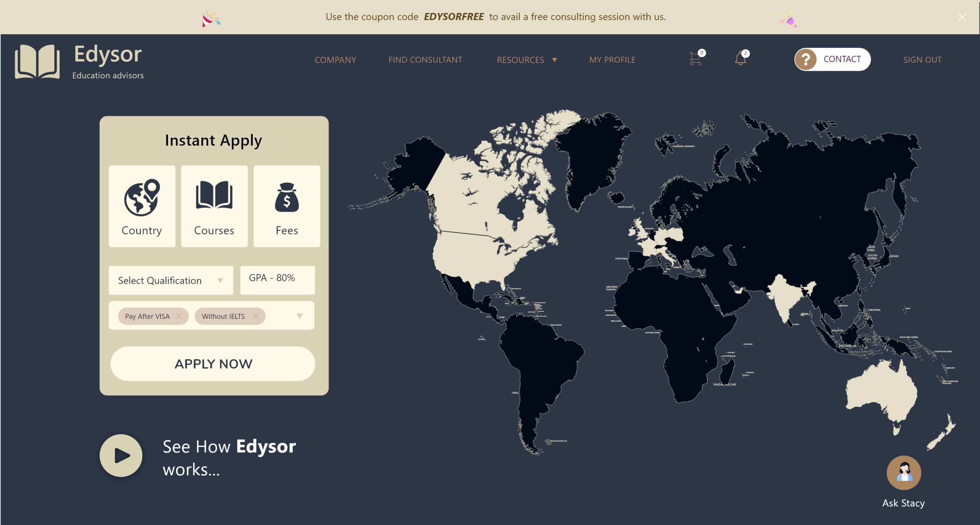Select the Country globe tile
This screenshot has width=980, height=525.
[x=142, y=206]
